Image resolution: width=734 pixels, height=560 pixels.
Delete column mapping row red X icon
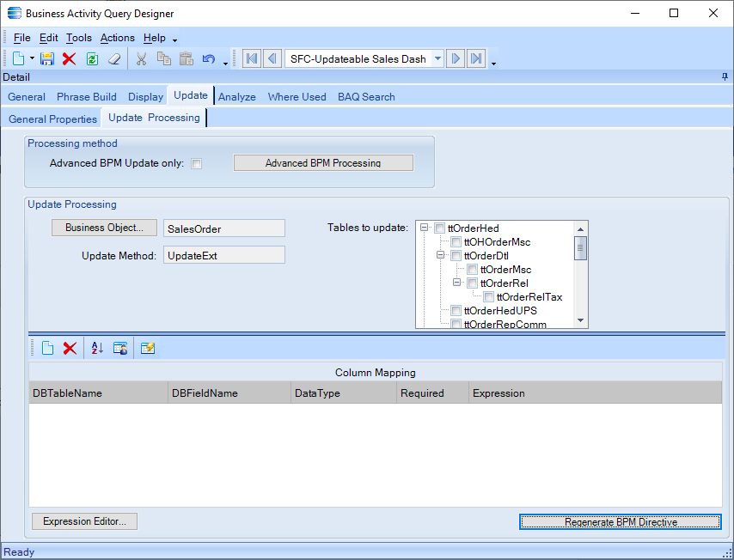click(70, 348)
